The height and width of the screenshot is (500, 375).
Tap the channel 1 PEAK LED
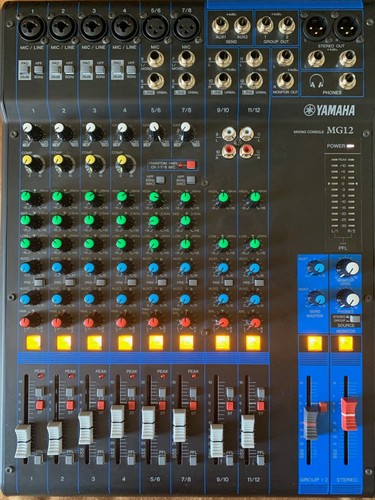coord(40,376)
